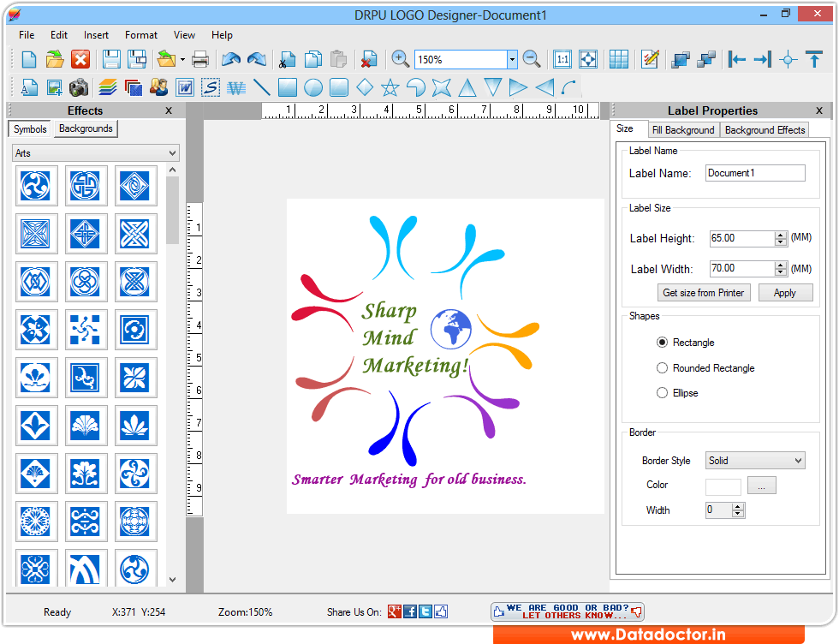
Task: Switch to the Backgrounds tab
Action: coord(86,128)
